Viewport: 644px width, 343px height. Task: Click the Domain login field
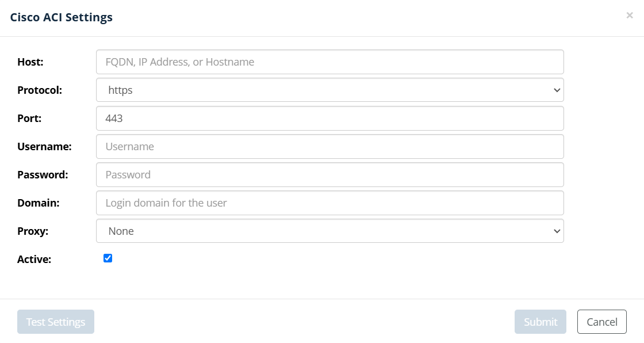(329, 203)
